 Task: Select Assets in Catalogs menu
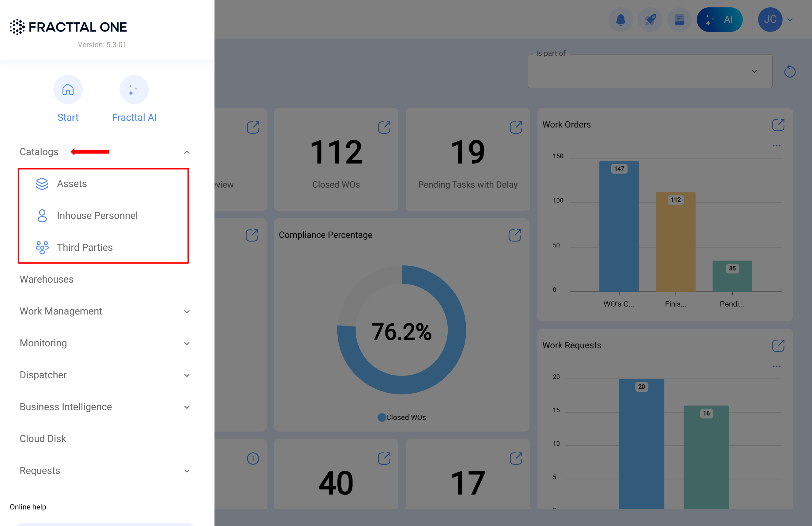coord(72,184)
